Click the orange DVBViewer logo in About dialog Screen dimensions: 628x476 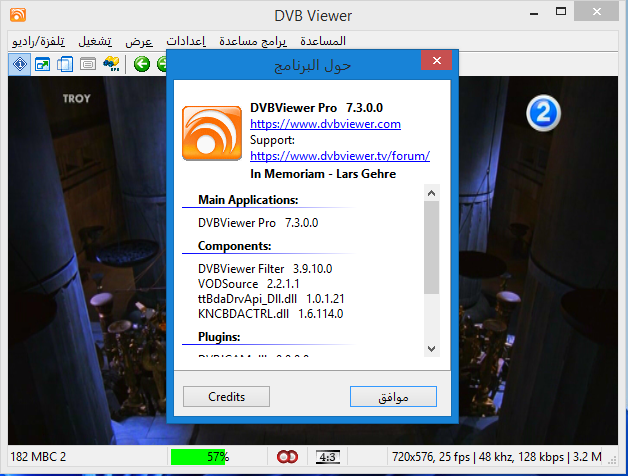click(212, 133)
